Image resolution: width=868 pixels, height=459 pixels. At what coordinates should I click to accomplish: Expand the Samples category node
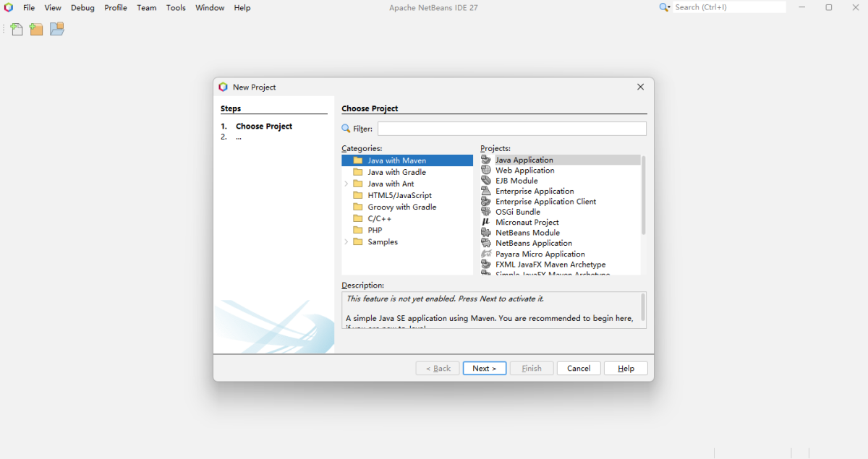click(x=346, y=242)
